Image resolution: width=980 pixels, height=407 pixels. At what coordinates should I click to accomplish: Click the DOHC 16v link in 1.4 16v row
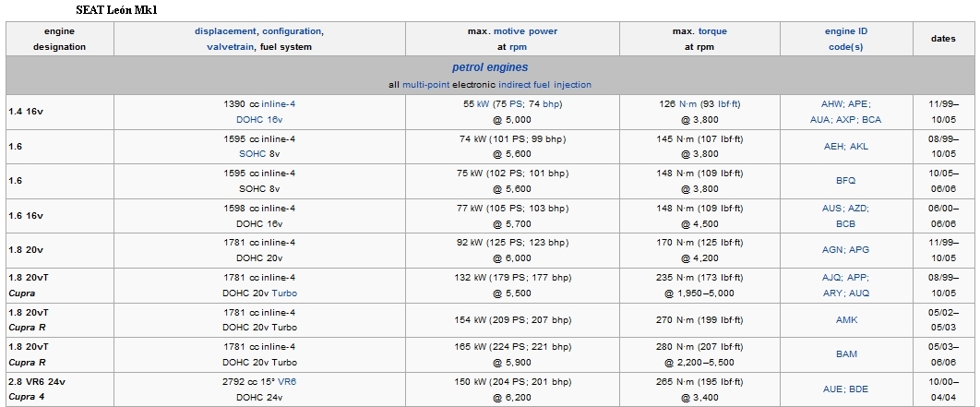click(259, 120)
